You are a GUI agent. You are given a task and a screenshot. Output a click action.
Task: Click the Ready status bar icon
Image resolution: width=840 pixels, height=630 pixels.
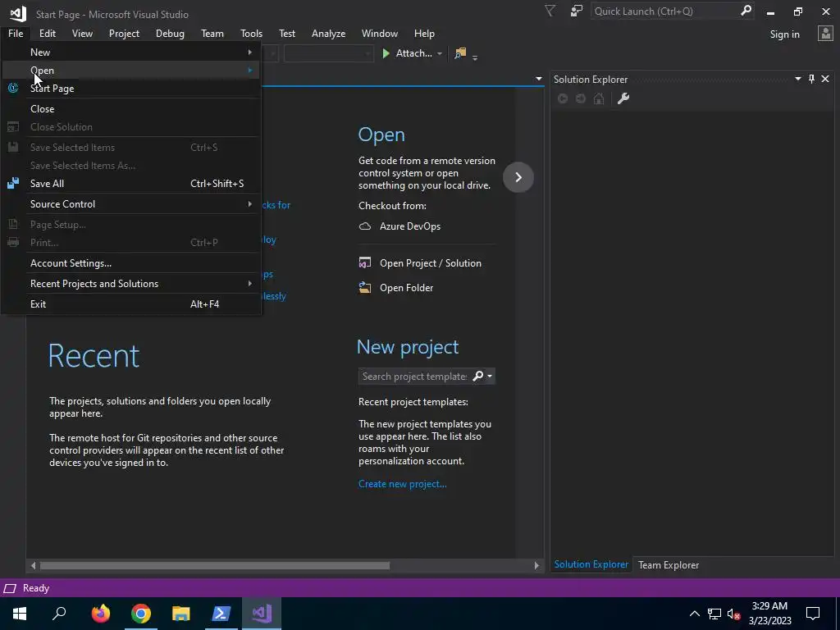click(x=10, y=588)
